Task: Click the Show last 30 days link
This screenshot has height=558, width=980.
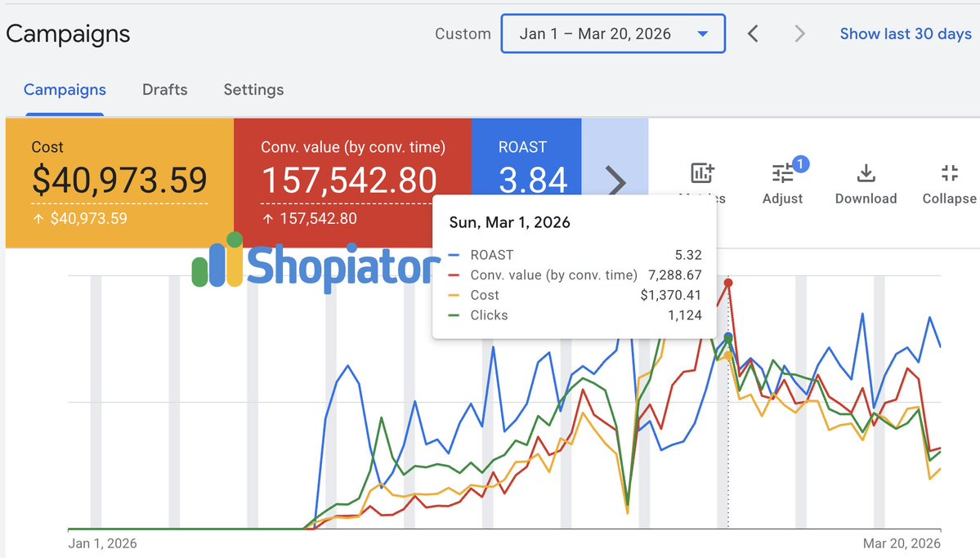Action: 906,33
